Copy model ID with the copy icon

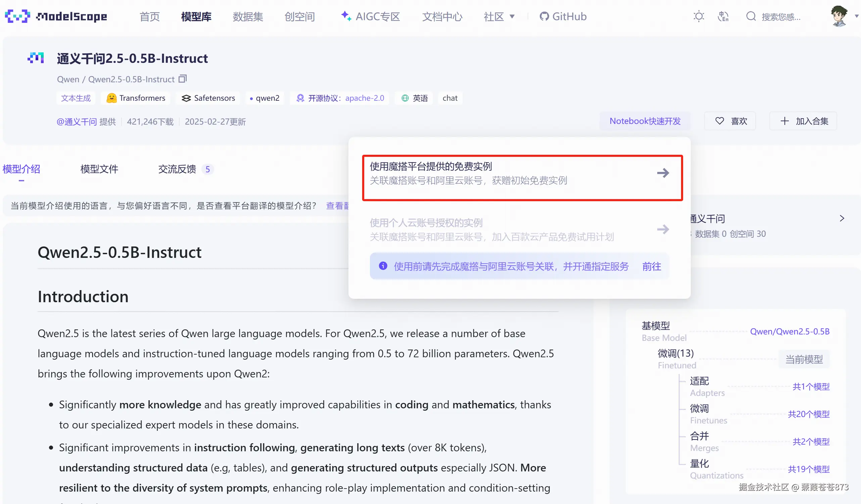click(x=183, y=79)
